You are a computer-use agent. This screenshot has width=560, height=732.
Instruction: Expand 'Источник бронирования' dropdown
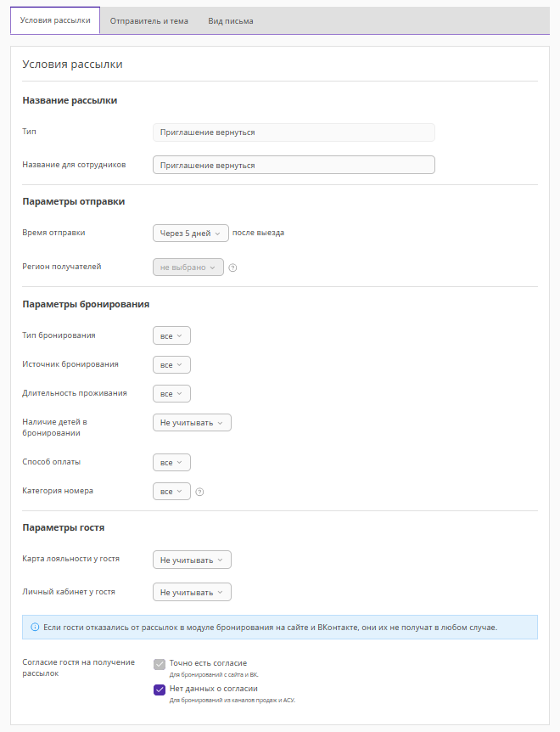coord(171,365)
